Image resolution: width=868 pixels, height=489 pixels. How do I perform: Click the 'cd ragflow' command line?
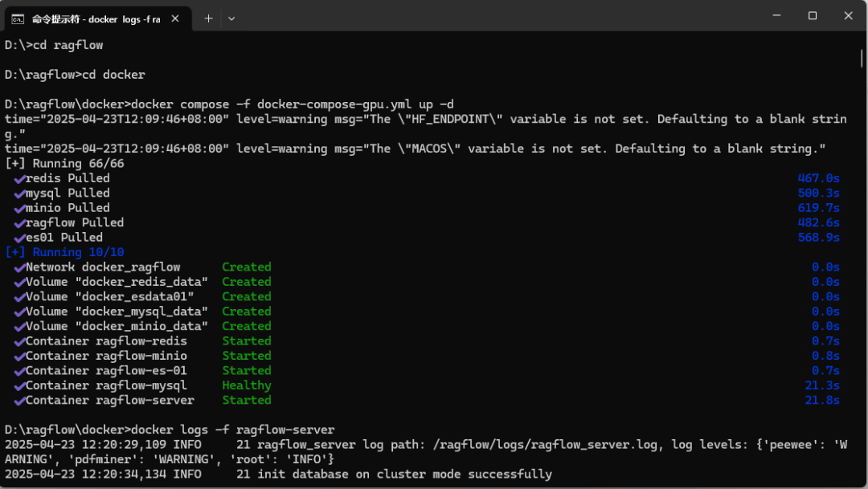coord(54,45)
